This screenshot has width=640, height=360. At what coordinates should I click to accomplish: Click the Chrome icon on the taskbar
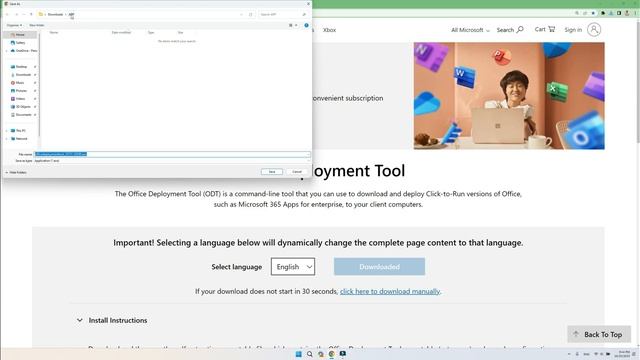click(x=331, y=354)
